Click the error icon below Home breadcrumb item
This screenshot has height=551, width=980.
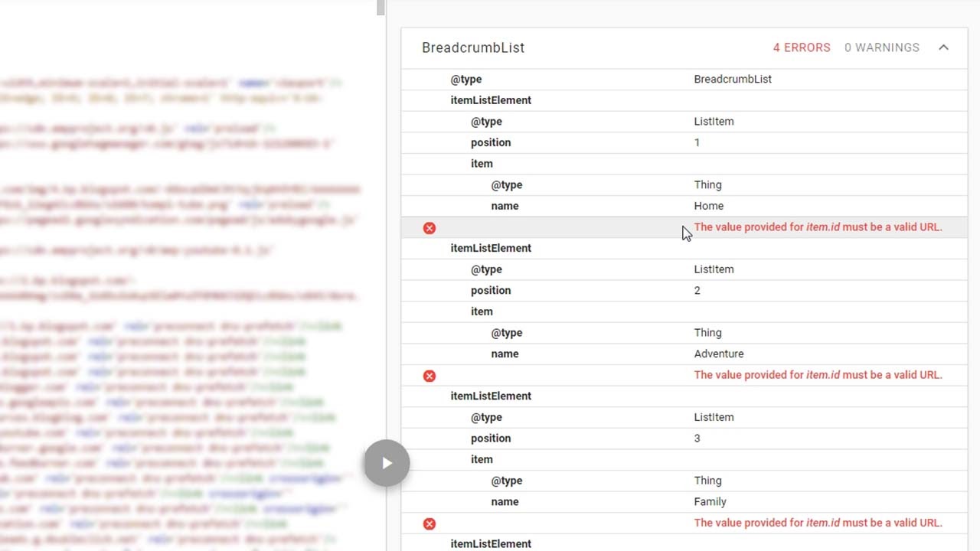coord(430,227)
